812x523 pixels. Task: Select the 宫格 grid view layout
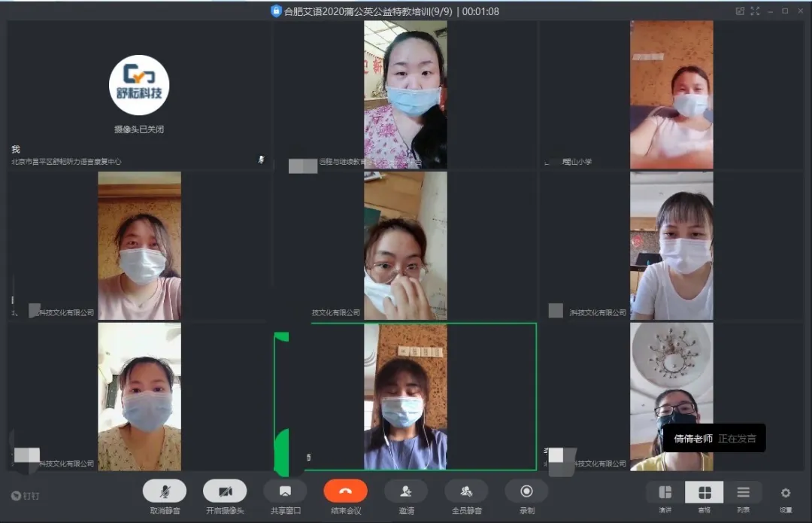704,493
